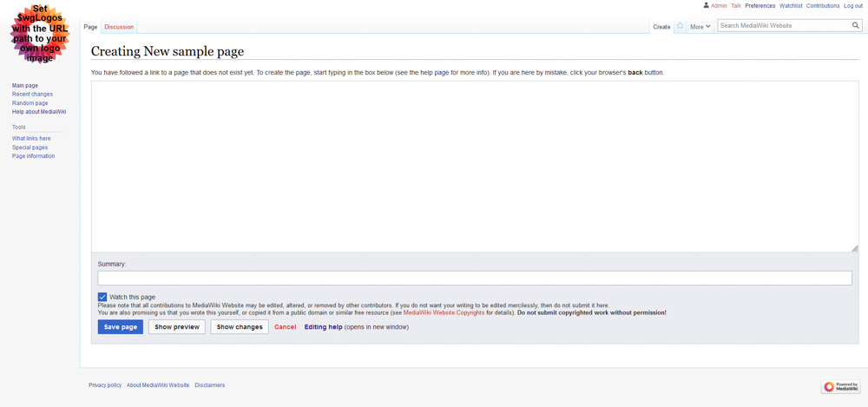Cancel the page creation
868x407 pixels.
point(285,326)
